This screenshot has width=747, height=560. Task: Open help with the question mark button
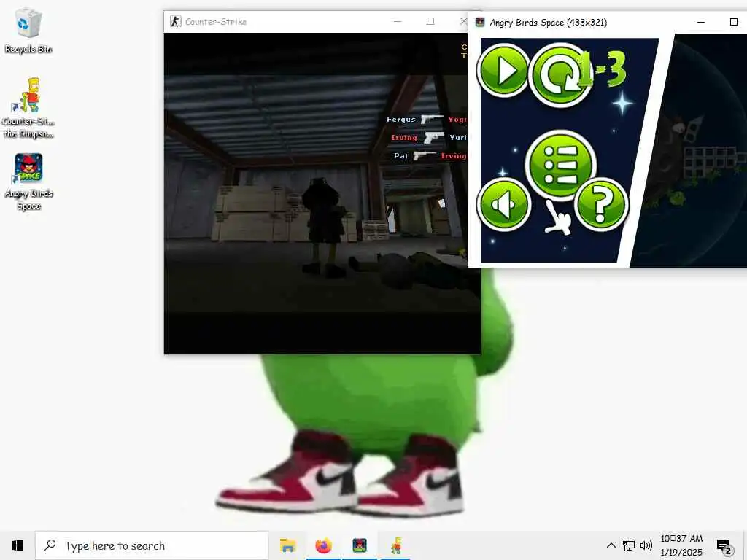[601, 204]
